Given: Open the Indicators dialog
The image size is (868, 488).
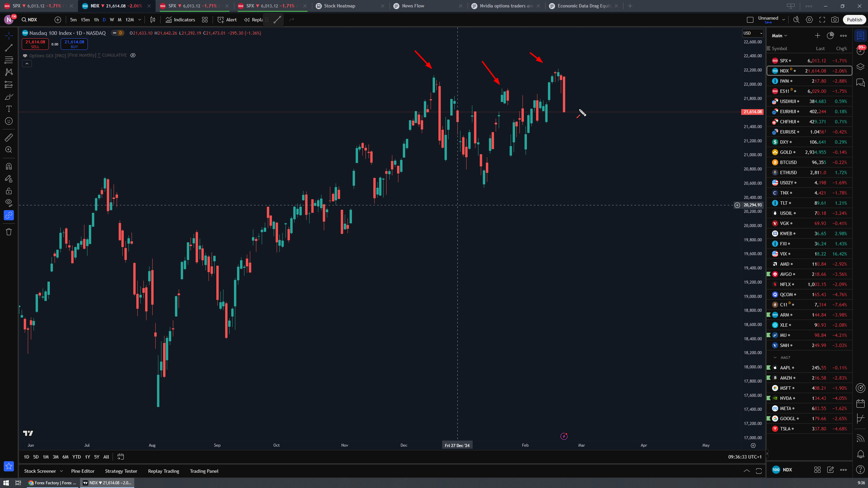Looking at the screenshot, I should pyautogui.click(x=180, y=20).
